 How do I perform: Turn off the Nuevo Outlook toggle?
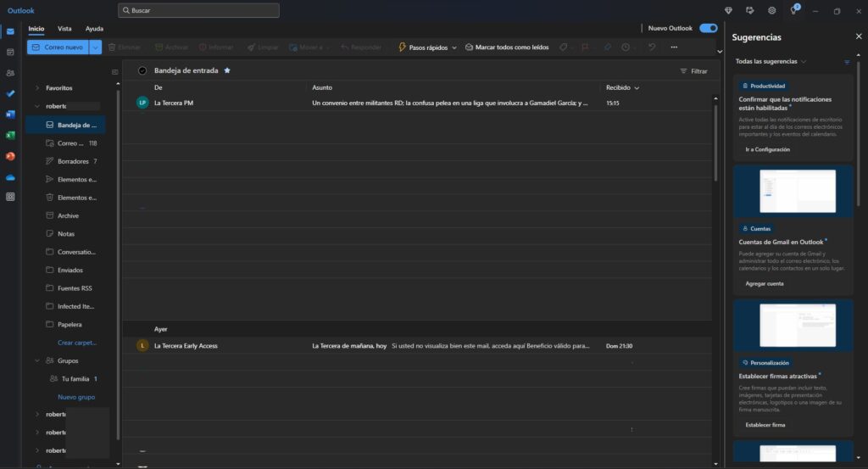click(x=708, y=28)
